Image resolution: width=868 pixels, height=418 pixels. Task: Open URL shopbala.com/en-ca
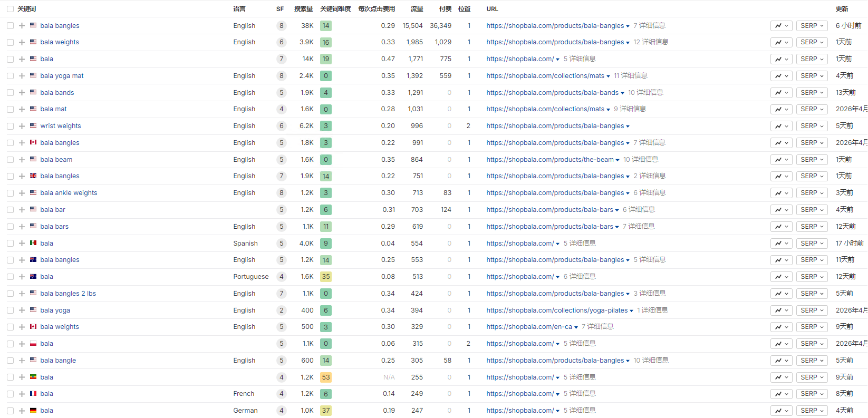(x=529, y=327)
